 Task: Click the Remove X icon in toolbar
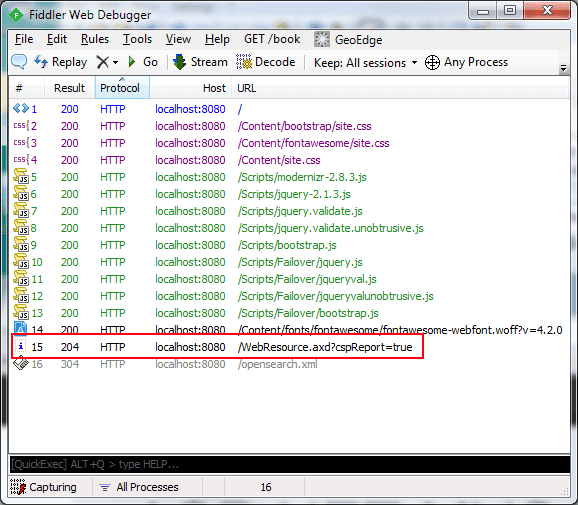coord(102,62)
